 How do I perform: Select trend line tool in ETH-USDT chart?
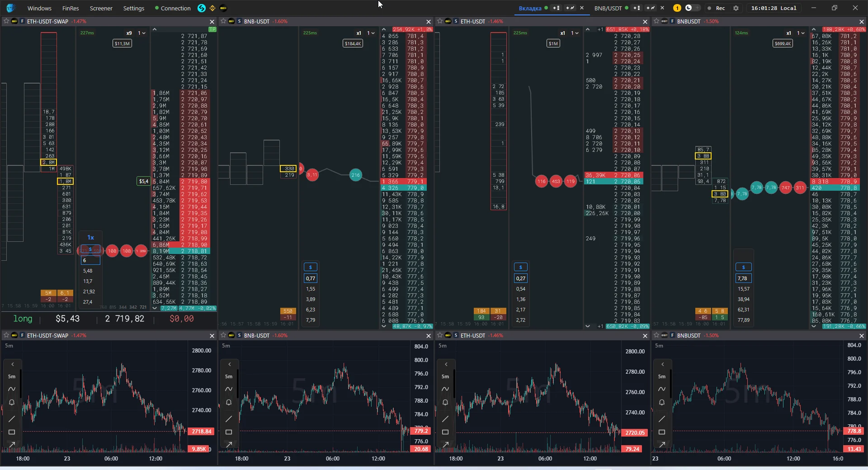445,419
